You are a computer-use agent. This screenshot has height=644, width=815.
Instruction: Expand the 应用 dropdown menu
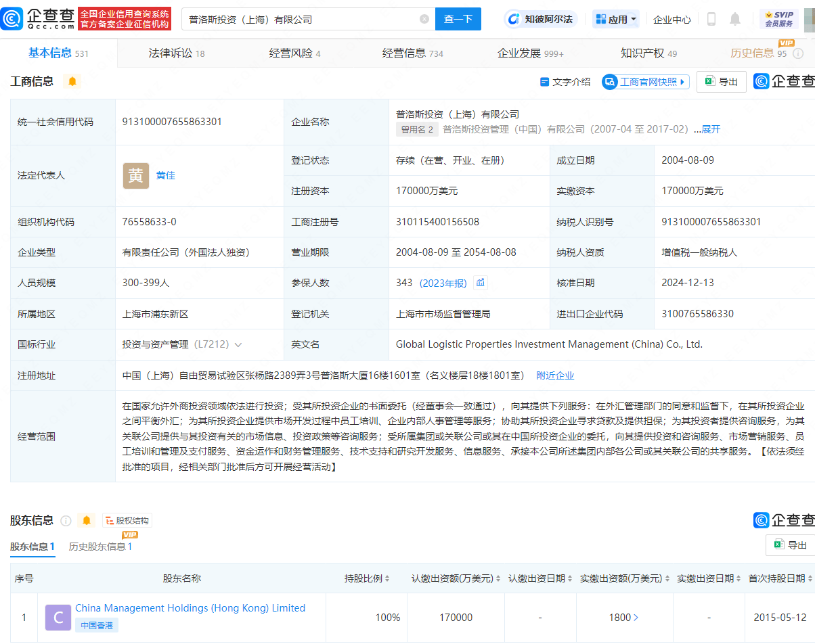(617, 19)
